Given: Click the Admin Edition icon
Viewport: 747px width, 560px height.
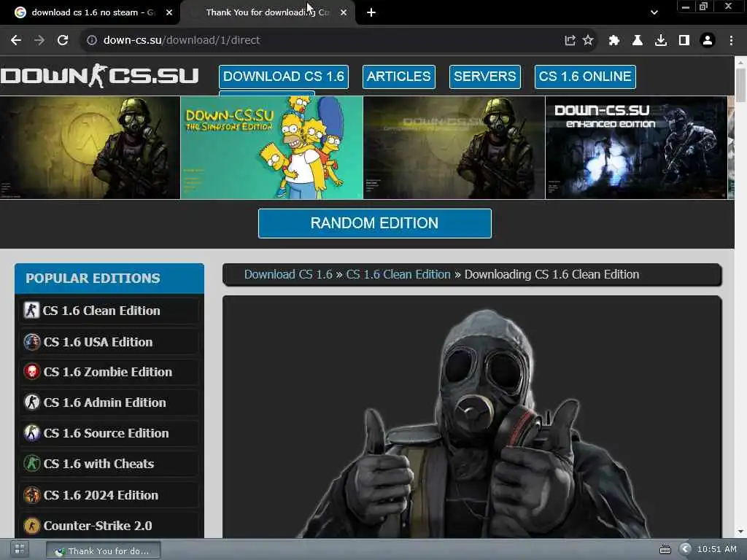Looking at the screenshot, I should click(x=32, y=402).
